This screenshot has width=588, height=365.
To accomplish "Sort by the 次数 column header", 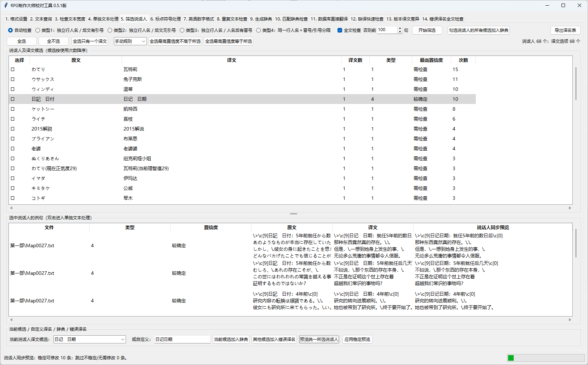I will pos(463,60).
